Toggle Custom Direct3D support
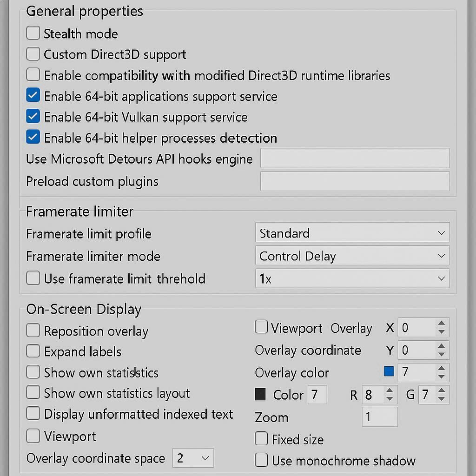This screenshot has width=476, height=476. [x=33, y=54]
